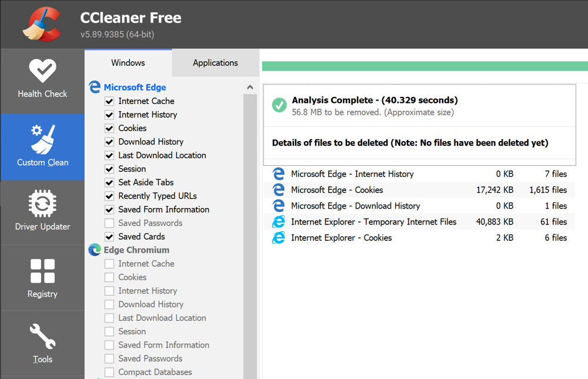Enable Microsoft Edge Saved Passwords
The image size is (588, 379).
click(x=109, y=223)
